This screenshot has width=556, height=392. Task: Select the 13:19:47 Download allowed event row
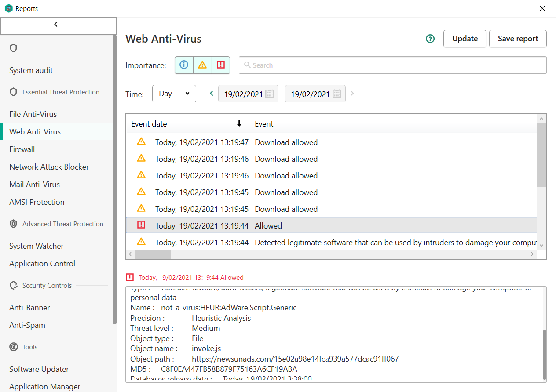point(331,142)
